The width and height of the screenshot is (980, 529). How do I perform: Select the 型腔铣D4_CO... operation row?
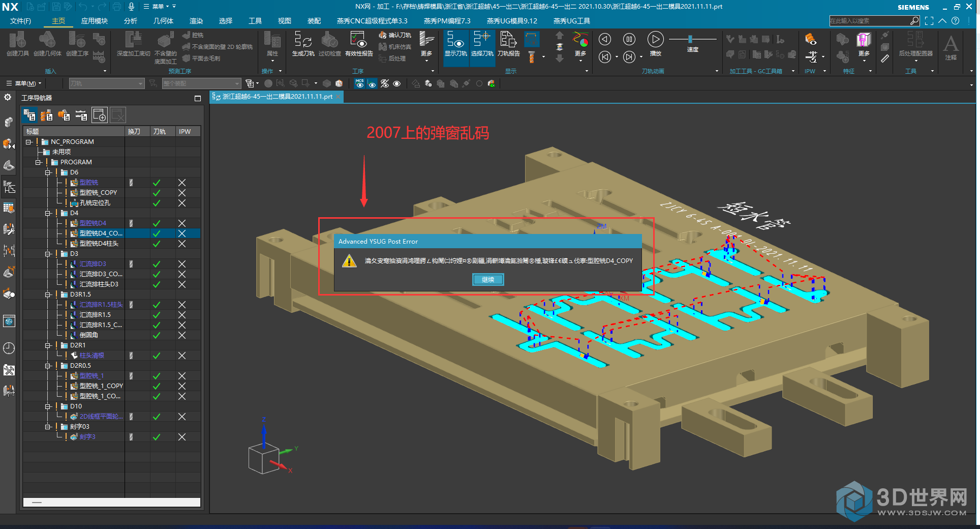click(112, 233)
